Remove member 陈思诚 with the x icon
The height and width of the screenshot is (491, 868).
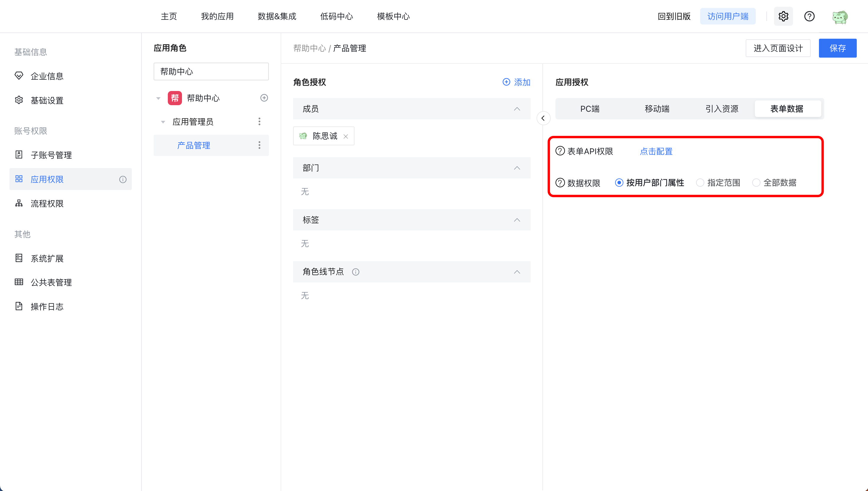point(346,136)
